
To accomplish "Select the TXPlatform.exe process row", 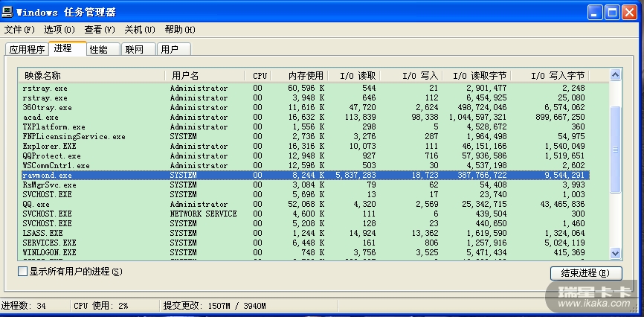I will (304, 127).
